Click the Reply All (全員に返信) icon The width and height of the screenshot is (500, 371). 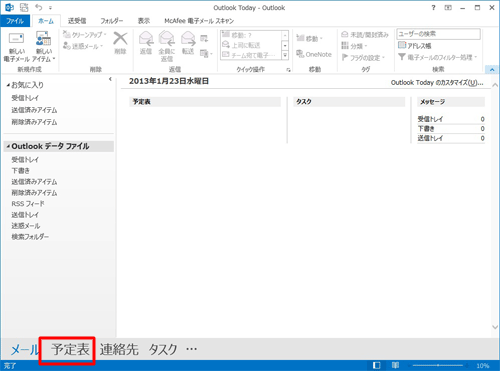coord(167,39)
